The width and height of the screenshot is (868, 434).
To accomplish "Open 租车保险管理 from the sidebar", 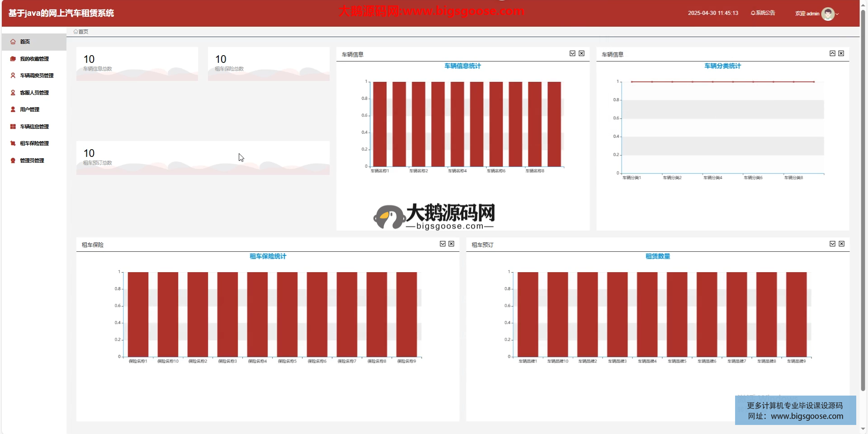I will (34, 143).
